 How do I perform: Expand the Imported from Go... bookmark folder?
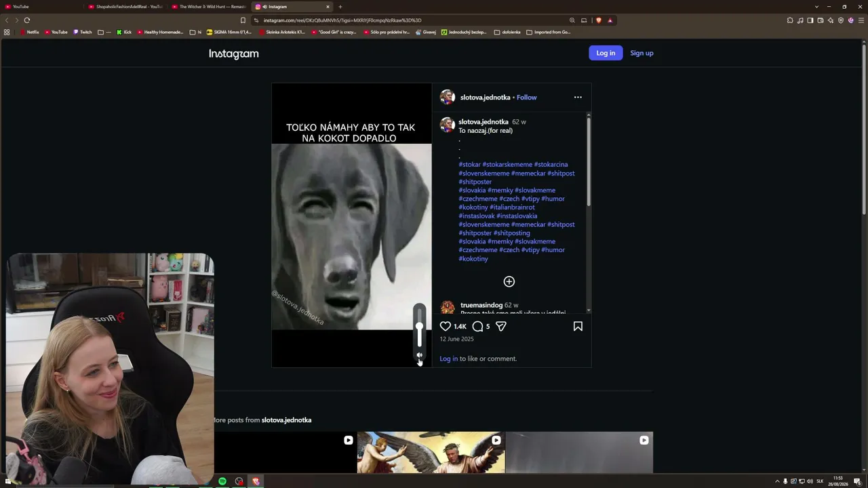(x=549, y=32)
